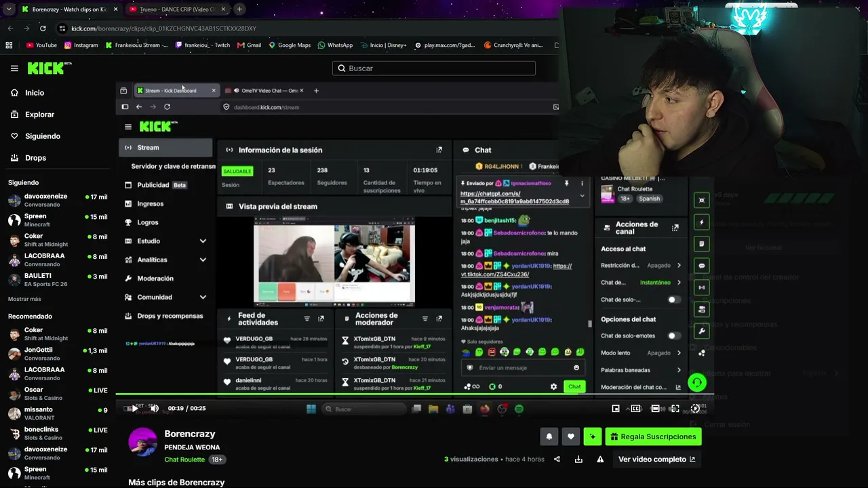Click the green headset support bubble
868x488 pixels.
pos(696,383)
